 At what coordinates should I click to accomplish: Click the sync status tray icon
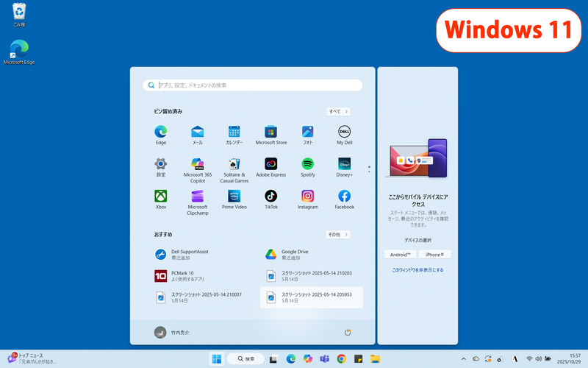pos(488,359)
